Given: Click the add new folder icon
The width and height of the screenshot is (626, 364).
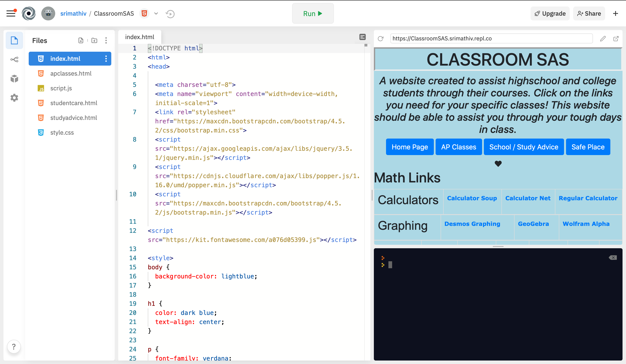Looking at the screenshot, I should click(x=94, y=40).
